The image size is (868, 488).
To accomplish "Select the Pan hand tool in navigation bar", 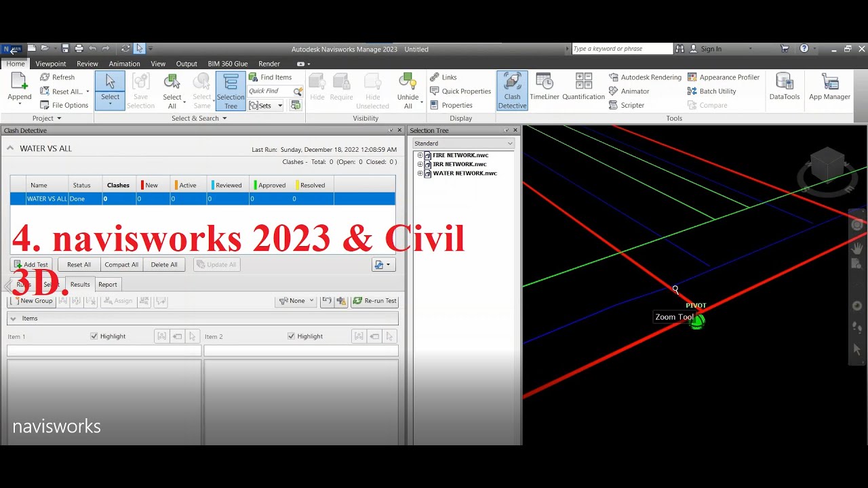I will click(857, 248).
